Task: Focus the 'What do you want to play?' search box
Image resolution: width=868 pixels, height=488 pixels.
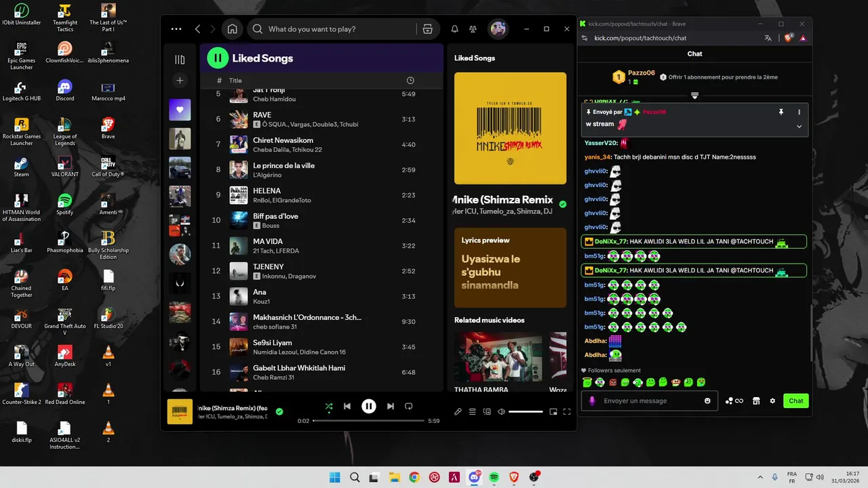Action: coord(332,29)
